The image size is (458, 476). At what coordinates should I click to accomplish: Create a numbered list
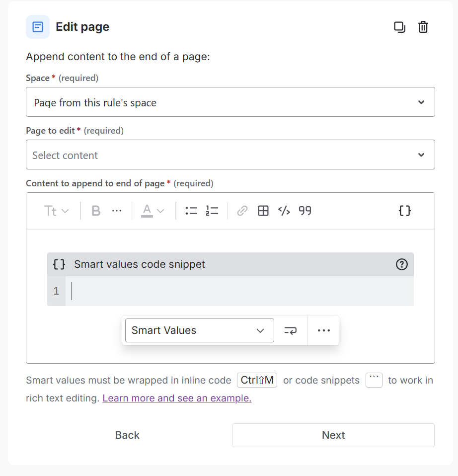pos(212,211)
